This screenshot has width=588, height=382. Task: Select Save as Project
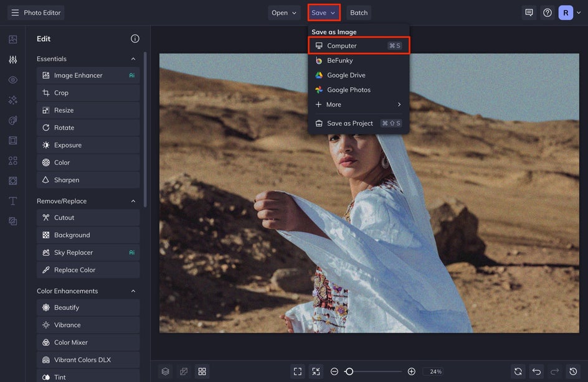359,123
